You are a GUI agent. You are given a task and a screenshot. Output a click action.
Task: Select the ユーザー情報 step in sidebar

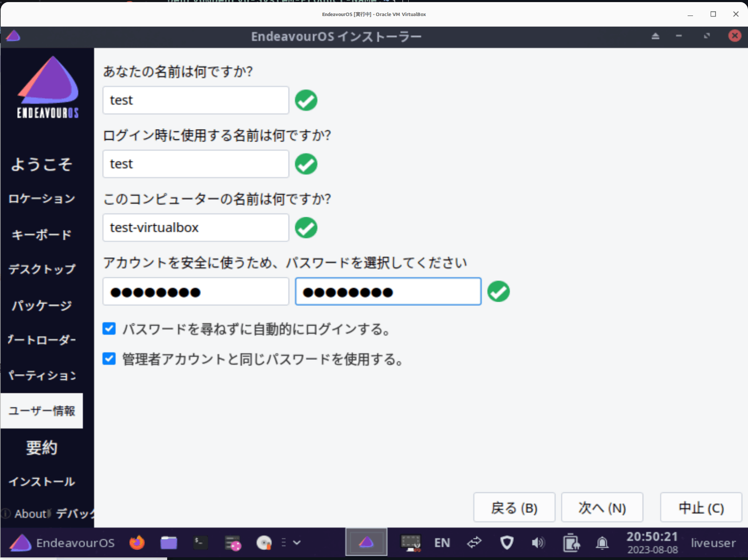pos(42,411)
